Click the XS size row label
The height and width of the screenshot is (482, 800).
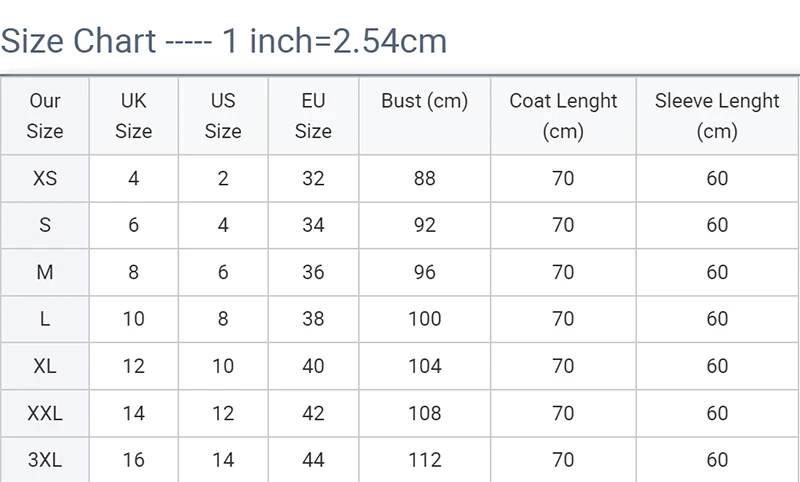click(45, 179)
